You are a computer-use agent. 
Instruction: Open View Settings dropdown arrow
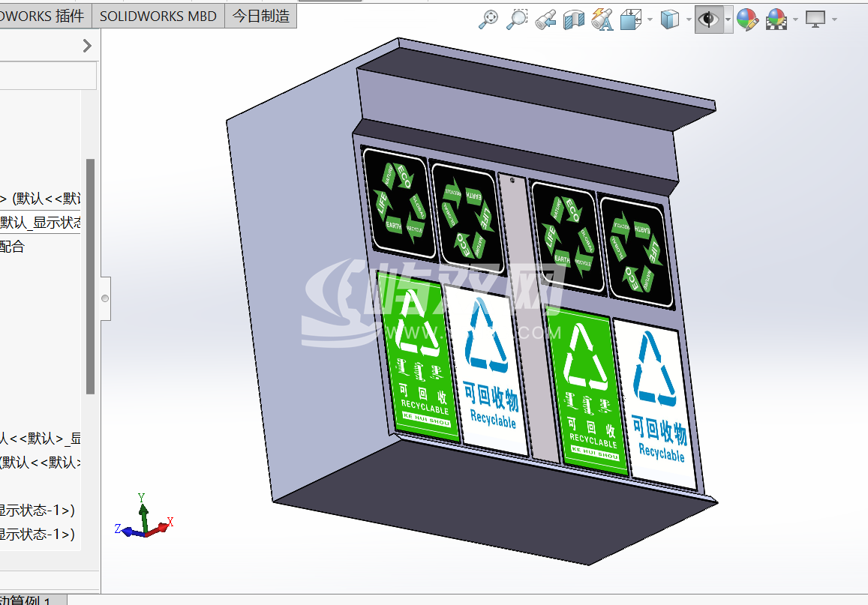pyautogui.click(x=834, y=19)
